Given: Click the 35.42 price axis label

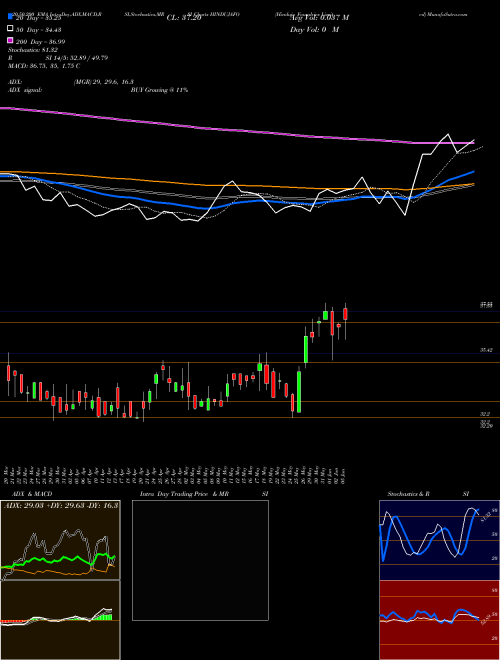Looking at the screenshot, I should click(x=485, y=350).
